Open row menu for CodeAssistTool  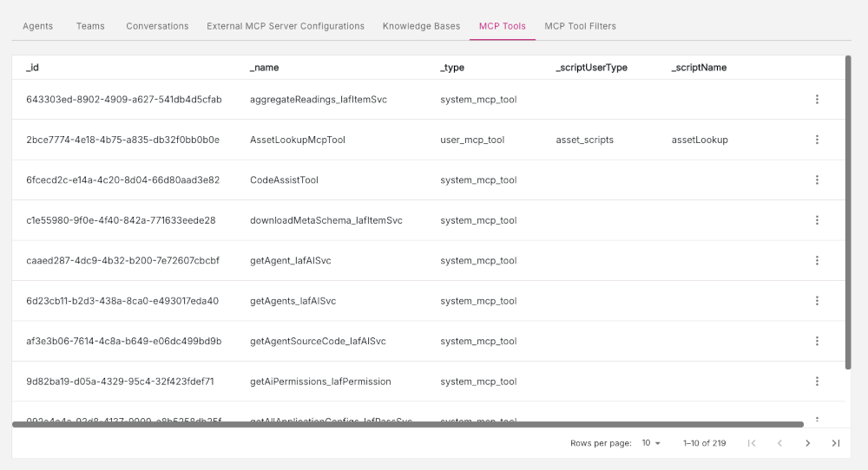[x=817, y=180]
